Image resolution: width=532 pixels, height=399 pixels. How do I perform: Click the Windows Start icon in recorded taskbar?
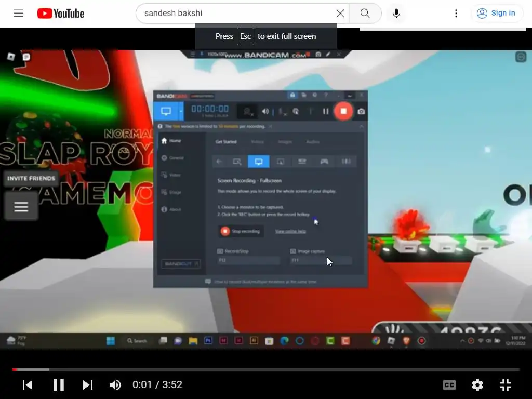tap(111, 341)
